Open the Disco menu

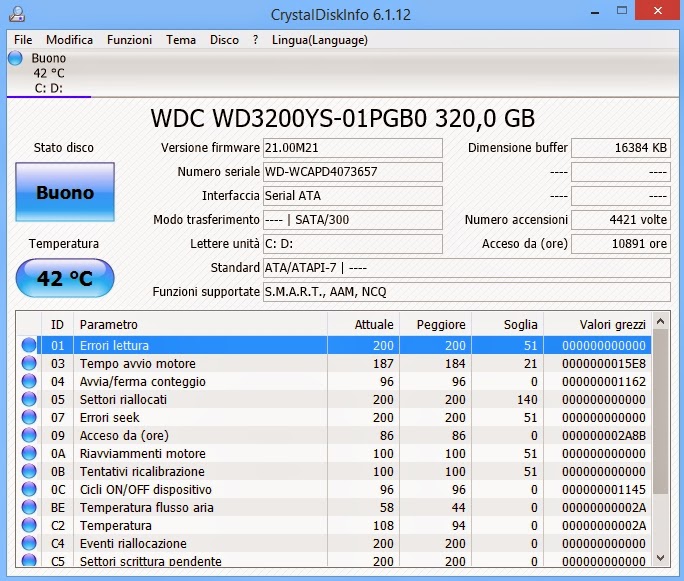click(224, 40)
